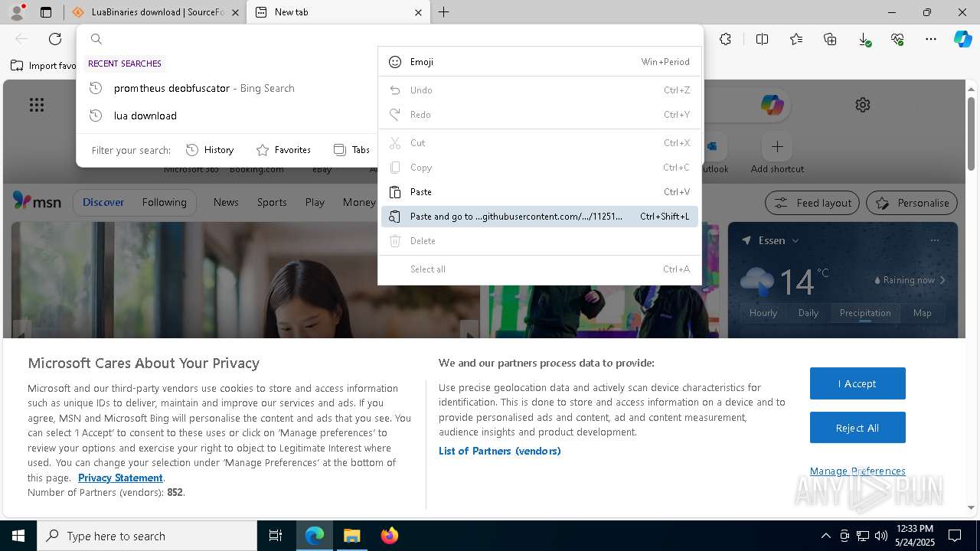Screen dimensions: 980x551
Task: Click Windows taskbar search box
Action: coord(147,536)
